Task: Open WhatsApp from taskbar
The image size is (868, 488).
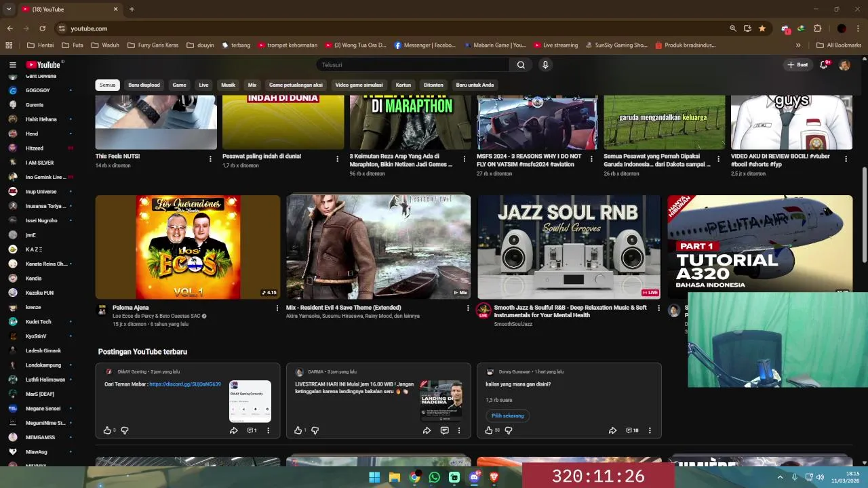Action: 435,477
